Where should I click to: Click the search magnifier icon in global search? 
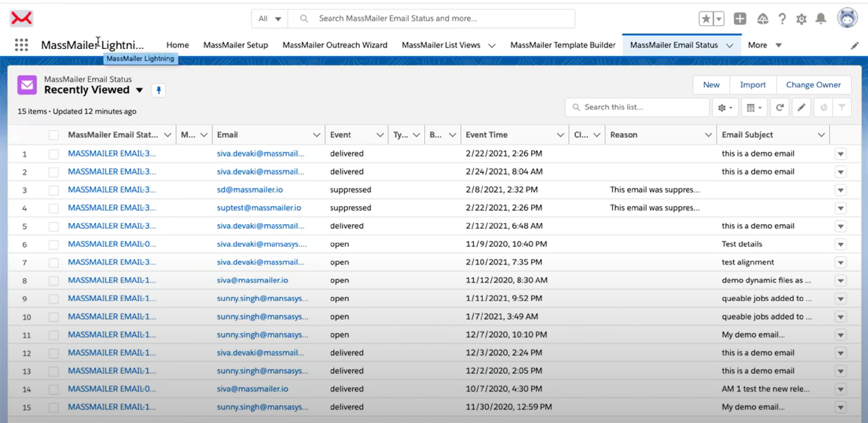tap(304, 18)
